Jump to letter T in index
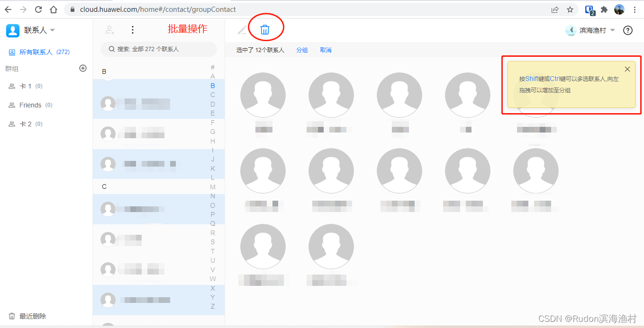This screenshot has height=328, width=644. tap(213, 251)
